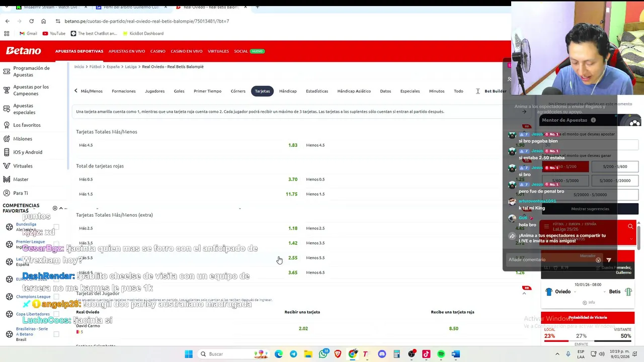This screenshot has width=644, height=362.
Task: Open Champions League competition
Action: pos(33,297)
